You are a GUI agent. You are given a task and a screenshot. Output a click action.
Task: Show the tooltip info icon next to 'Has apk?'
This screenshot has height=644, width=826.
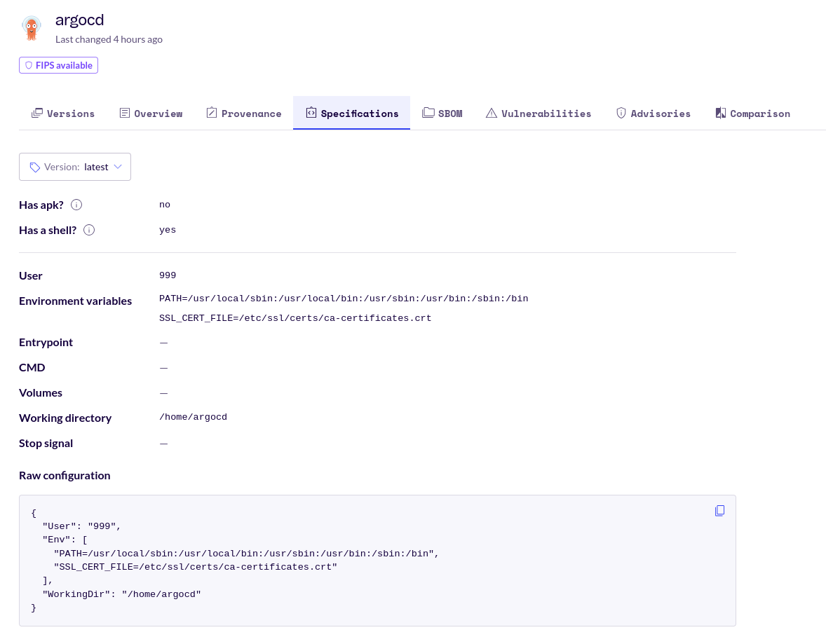[x=76, y=205]
